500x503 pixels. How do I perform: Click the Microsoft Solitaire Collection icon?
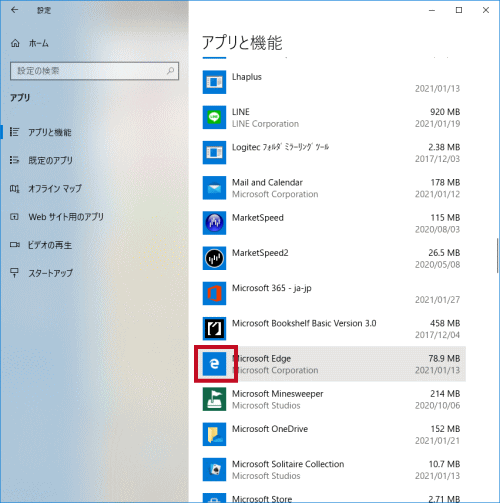coord(214,469)
